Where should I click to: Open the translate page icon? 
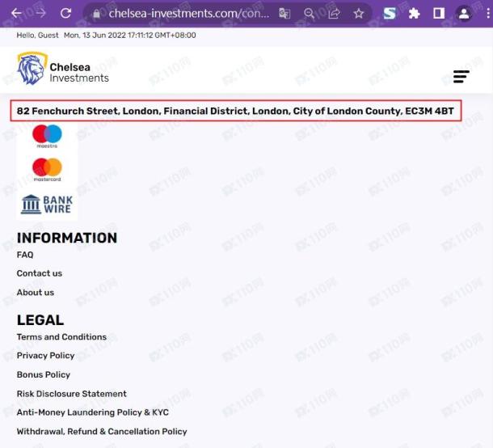coord(284,14)
